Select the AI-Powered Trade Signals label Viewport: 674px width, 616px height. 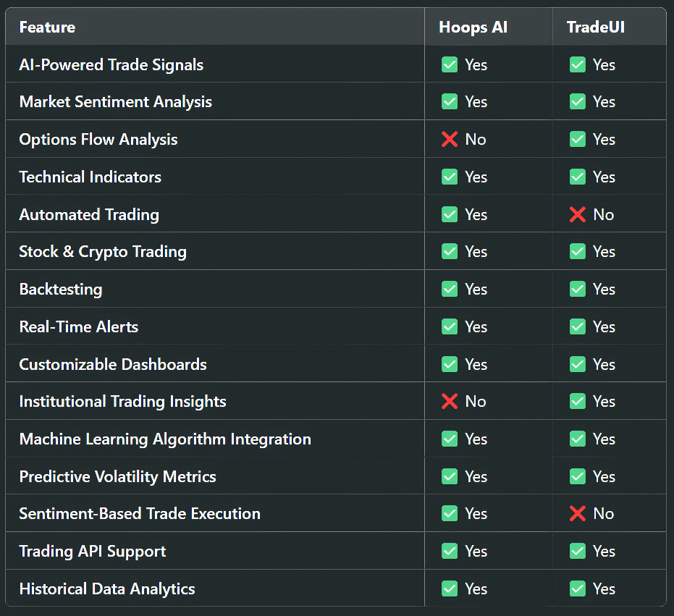pos(111,65)
